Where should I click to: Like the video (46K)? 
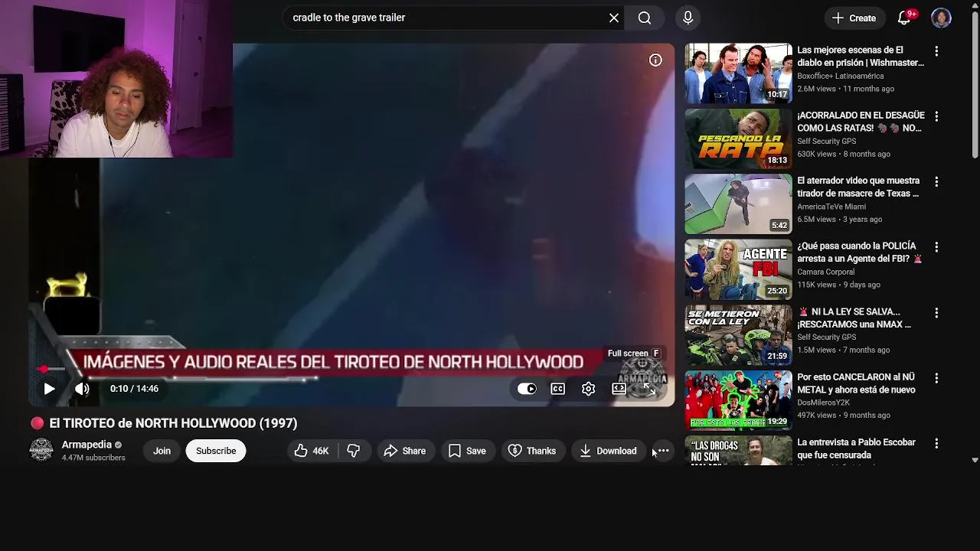tap(312, 451)
